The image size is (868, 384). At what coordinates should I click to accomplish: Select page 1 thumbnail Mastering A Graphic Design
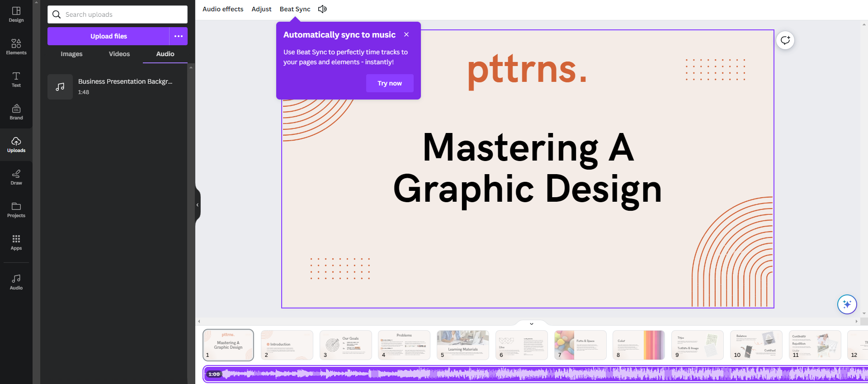pos(228,345)
